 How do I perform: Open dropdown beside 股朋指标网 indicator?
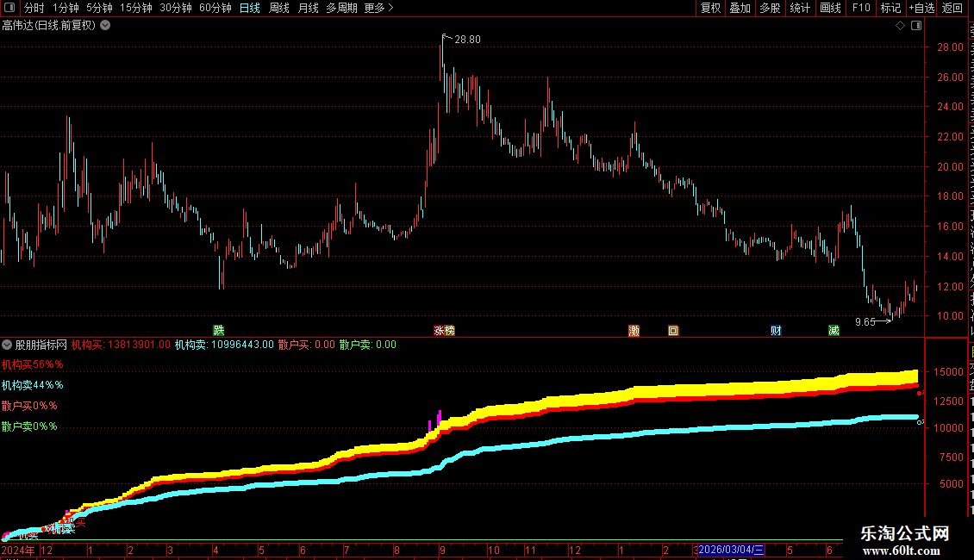[x=7, y=345]
